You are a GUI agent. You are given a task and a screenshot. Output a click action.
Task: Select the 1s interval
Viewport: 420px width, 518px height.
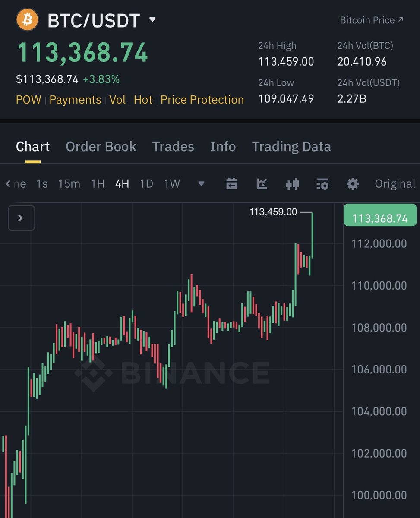(x=42, y=184)
